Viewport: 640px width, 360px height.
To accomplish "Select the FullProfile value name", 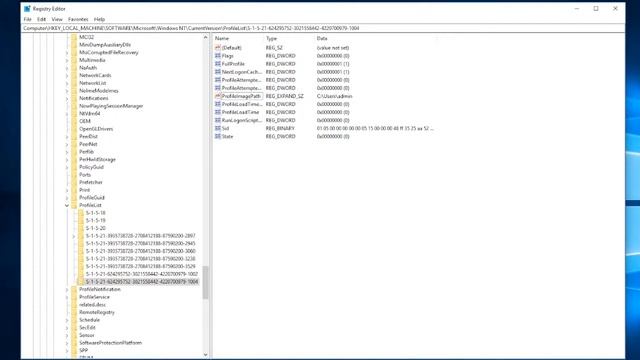I will (233, 64).
